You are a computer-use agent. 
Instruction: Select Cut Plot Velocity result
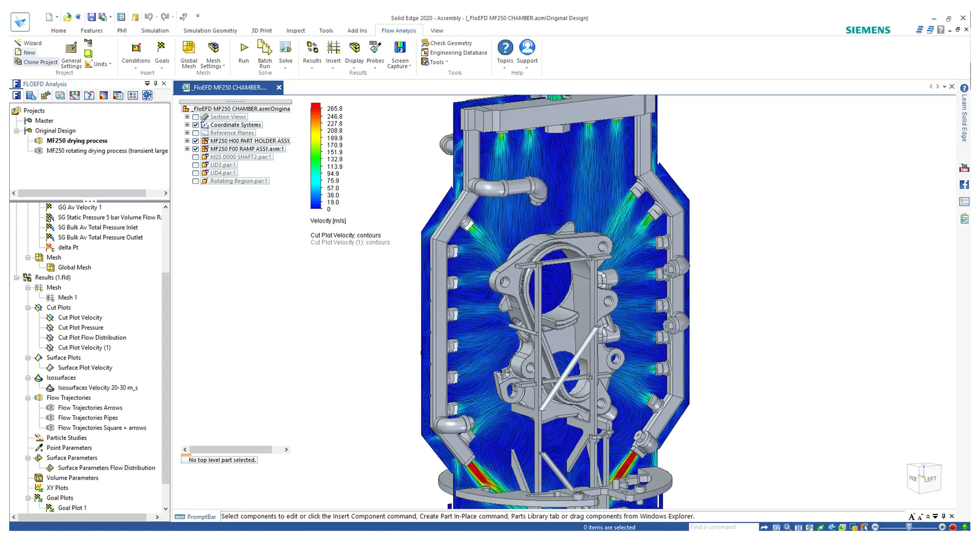pos(80,318)
